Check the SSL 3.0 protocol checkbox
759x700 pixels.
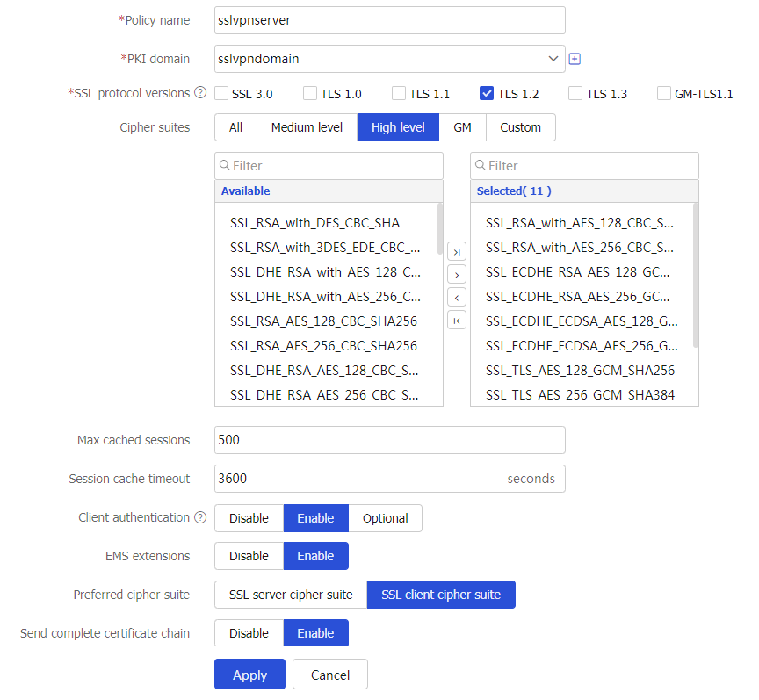click(221, 93)
